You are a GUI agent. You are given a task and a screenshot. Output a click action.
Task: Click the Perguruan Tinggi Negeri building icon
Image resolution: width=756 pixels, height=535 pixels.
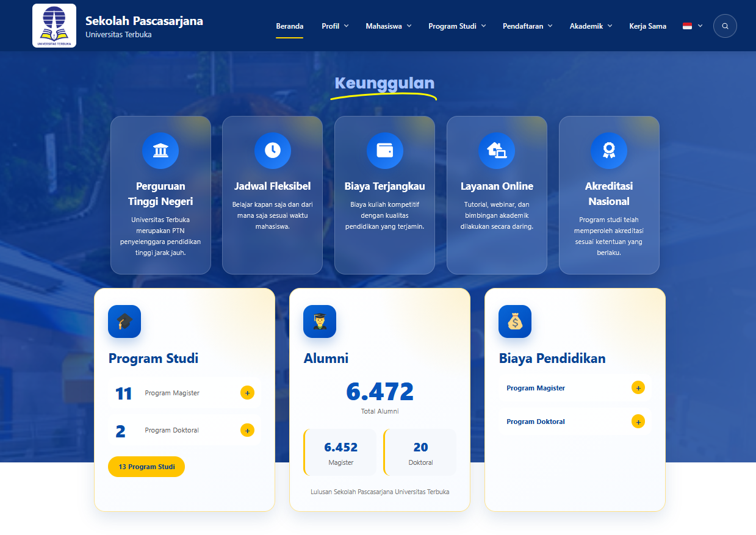click(160, 151)
